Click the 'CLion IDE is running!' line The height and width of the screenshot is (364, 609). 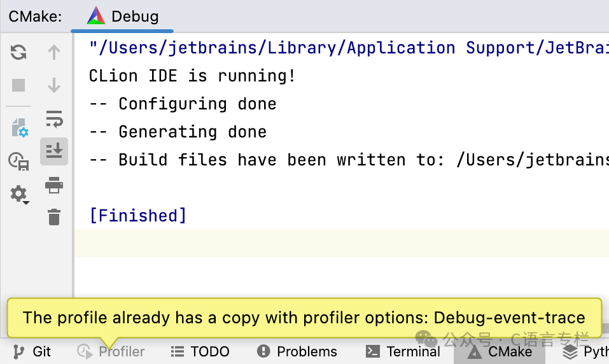click(192, 76)
